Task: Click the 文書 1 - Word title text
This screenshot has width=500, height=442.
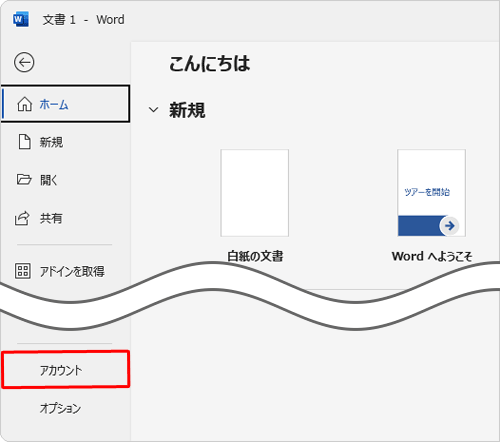Action: 84,20
